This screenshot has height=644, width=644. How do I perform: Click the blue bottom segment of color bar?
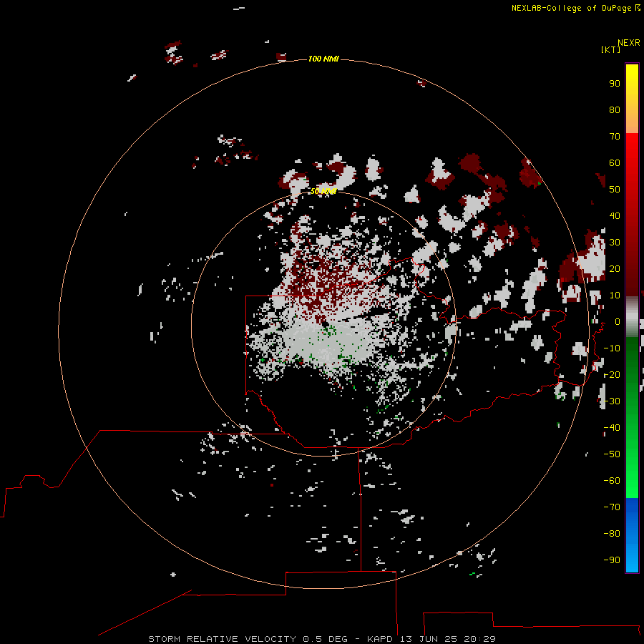click(632, 535)
